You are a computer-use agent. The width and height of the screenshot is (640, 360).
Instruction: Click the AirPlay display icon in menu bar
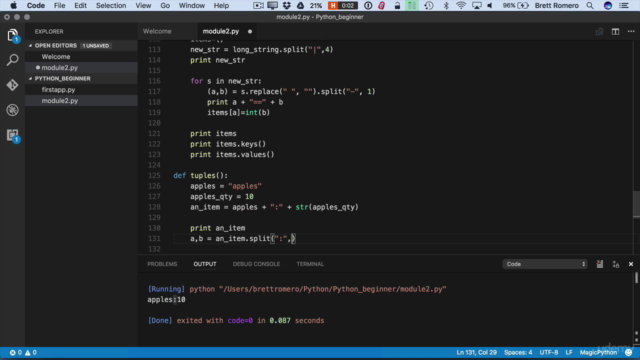click(x=476, y=5)
